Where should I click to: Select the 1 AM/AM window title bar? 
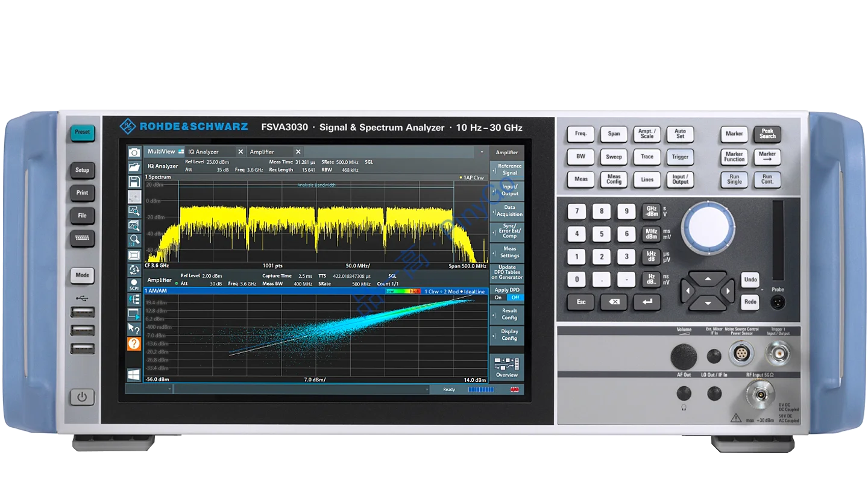point(316,291)
